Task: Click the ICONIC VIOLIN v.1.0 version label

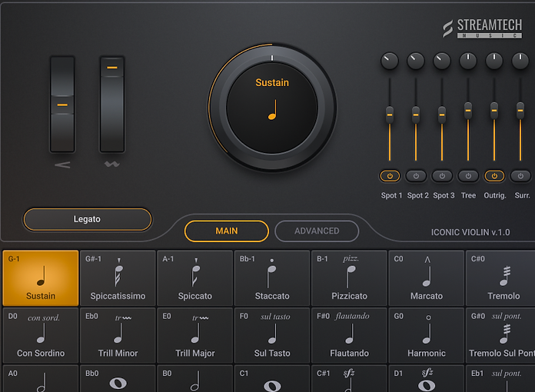Action: (x=470, y=232)
